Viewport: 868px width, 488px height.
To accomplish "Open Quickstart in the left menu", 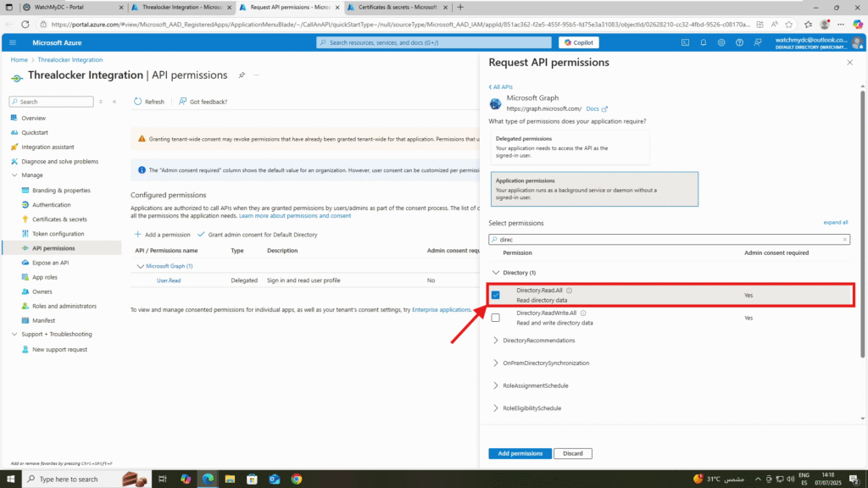I will click(x=35, y=133).
